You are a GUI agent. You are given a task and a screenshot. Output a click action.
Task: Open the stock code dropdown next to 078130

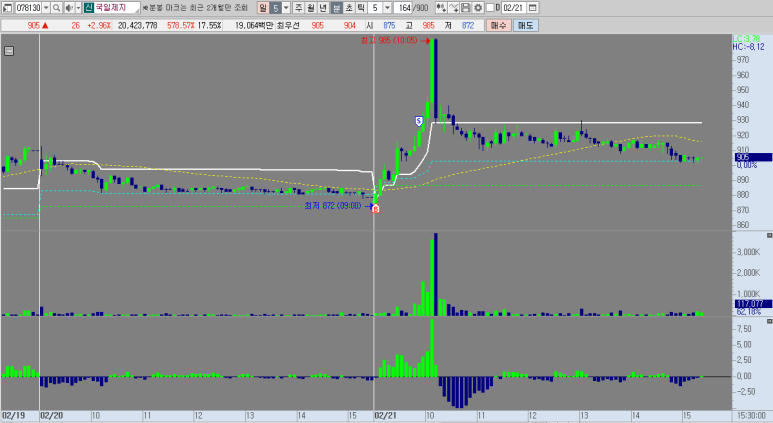(x=46, y=8)
